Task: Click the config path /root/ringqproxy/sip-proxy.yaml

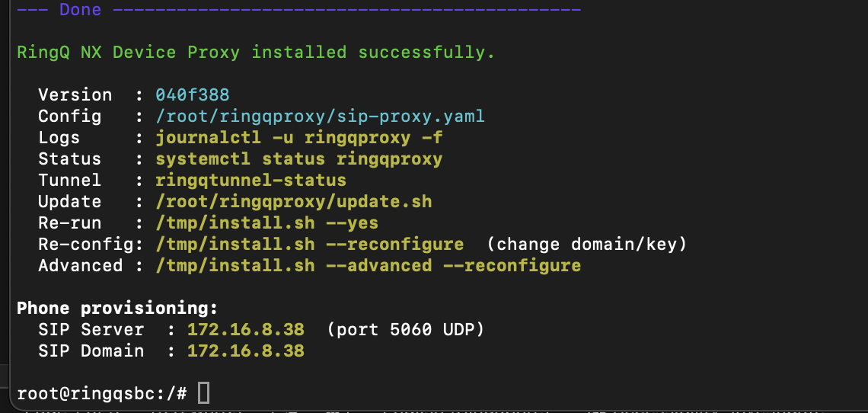Action: (x=320, y=117)
